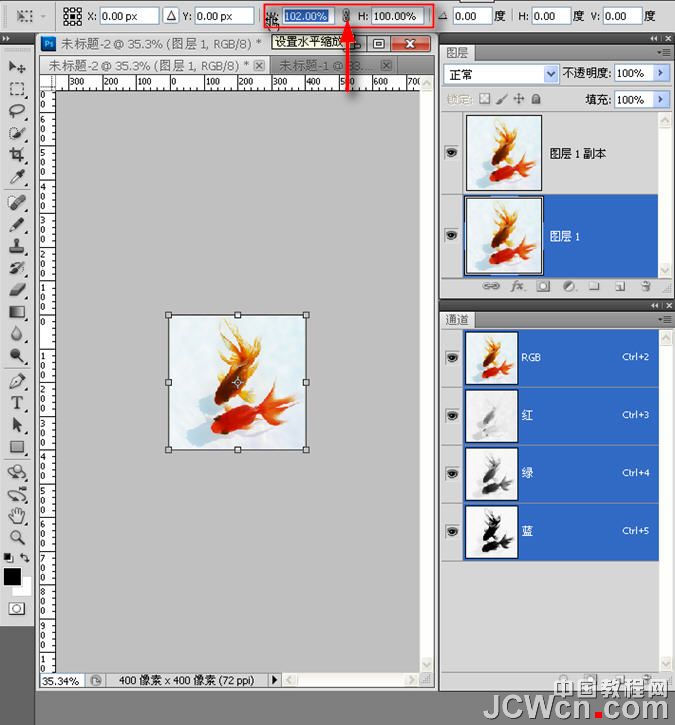
Task: Toggle Quick Mask mode
Action: [17, 608]
